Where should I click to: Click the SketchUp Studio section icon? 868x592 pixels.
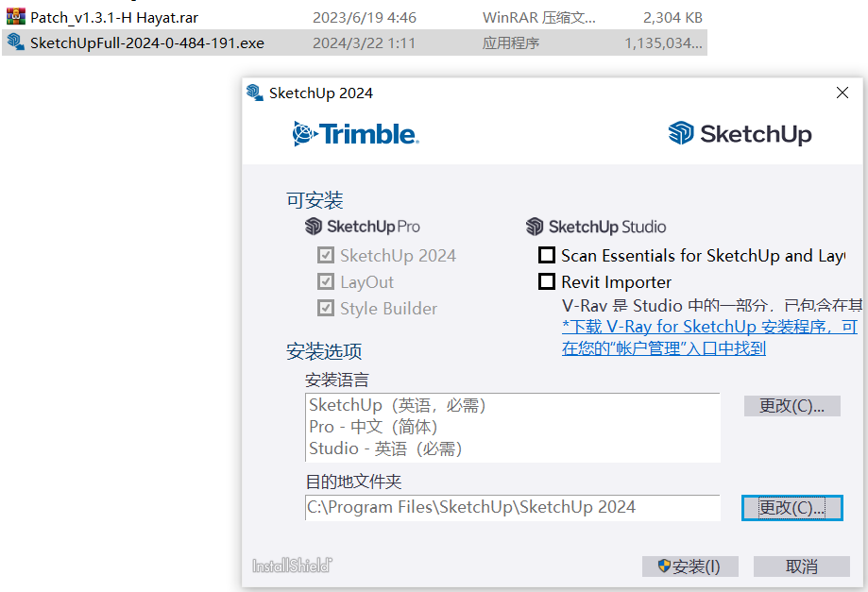coord(536,227)
